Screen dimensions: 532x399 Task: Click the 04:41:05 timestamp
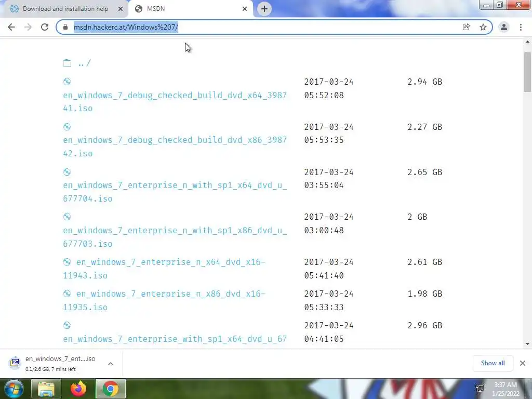(324, 339)
